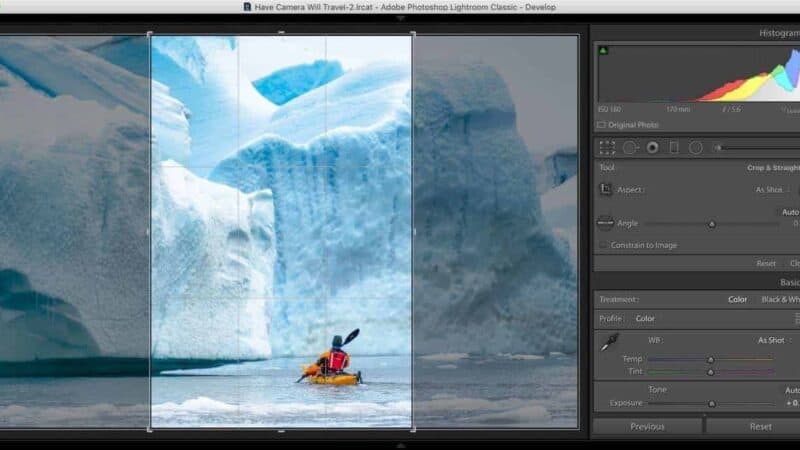Screen dimensions: 800x450
Task: Click the Exposure slider handle
Action: pyautogui.click(x=712, y=404)
